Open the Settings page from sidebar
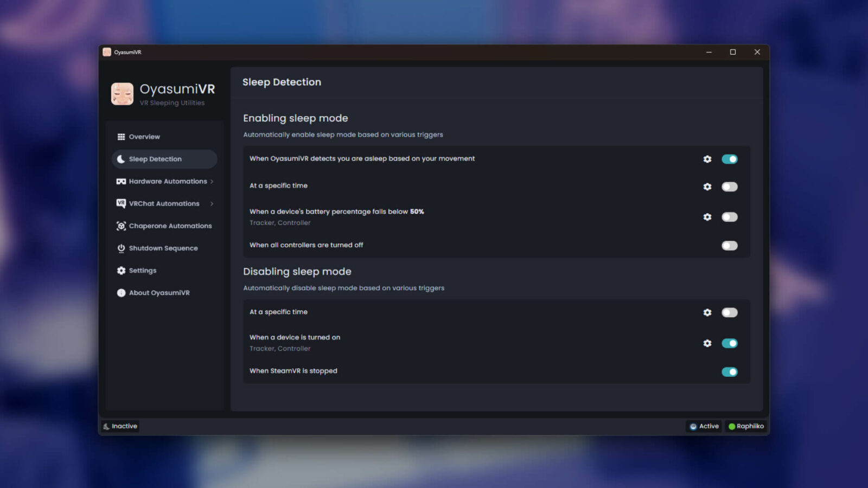This screenshot has height=488, width=868. coord(142,270)
